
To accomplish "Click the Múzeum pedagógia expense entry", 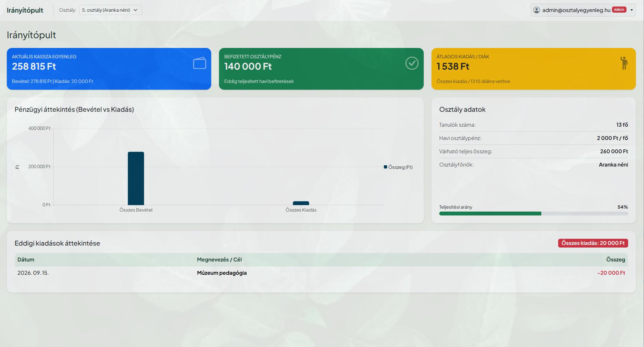I will click(x=222, y=273).
